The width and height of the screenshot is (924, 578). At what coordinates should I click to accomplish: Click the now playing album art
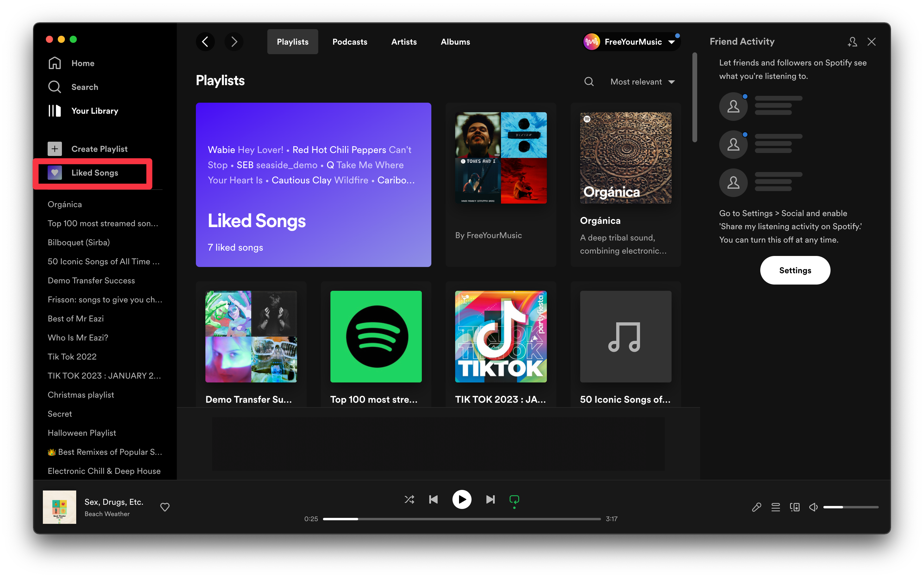click(x=60, y=507)
